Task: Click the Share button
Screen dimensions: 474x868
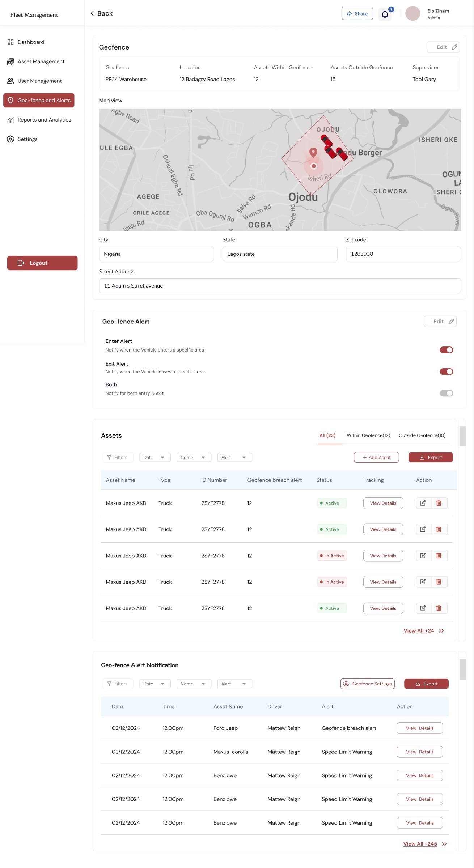Action: 357,14
